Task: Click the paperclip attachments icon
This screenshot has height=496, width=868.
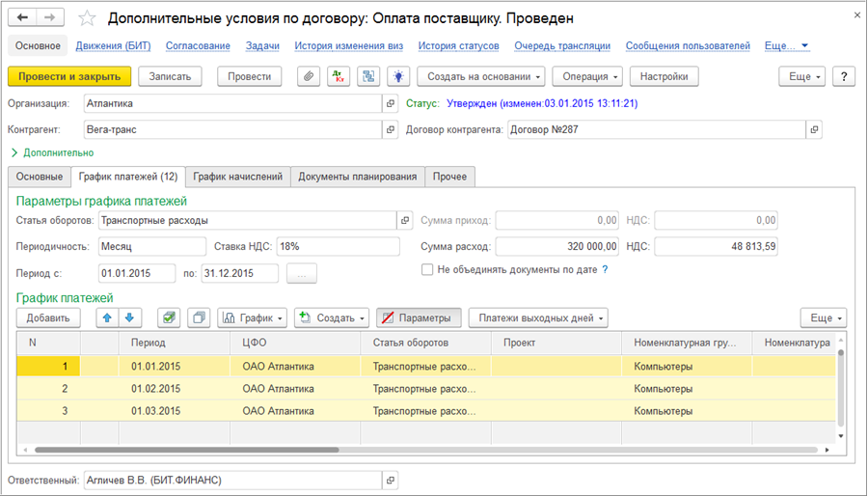Action: click(x=309, y=76)
